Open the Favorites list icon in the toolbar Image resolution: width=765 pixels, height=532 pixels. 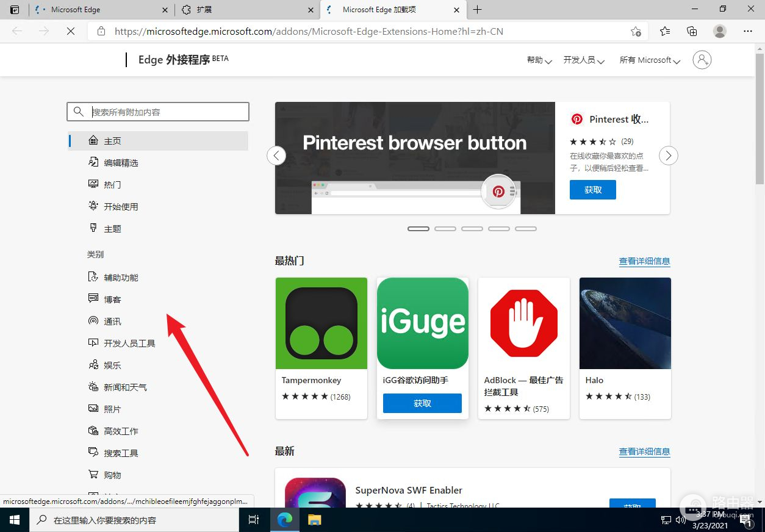coord(665,31)
